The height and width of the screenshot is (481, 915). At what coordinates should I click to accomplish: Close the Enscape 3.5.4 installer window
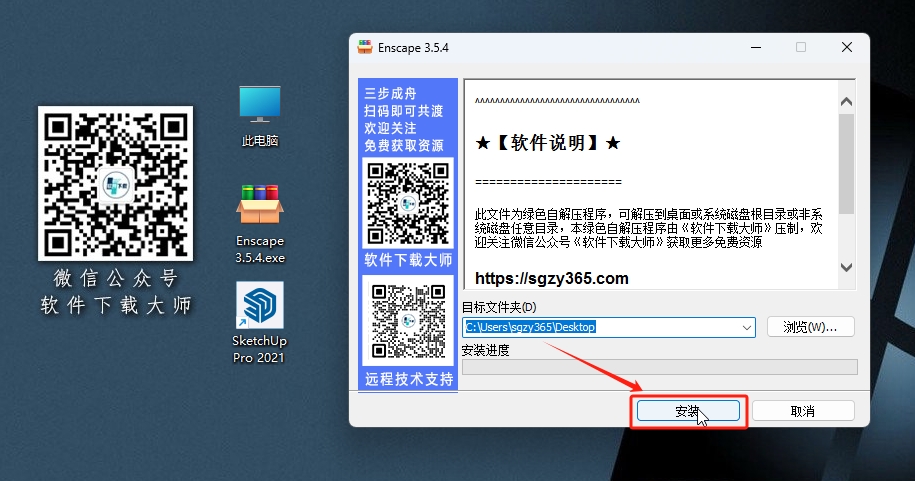pyautogui.click(x=847, y=47)
